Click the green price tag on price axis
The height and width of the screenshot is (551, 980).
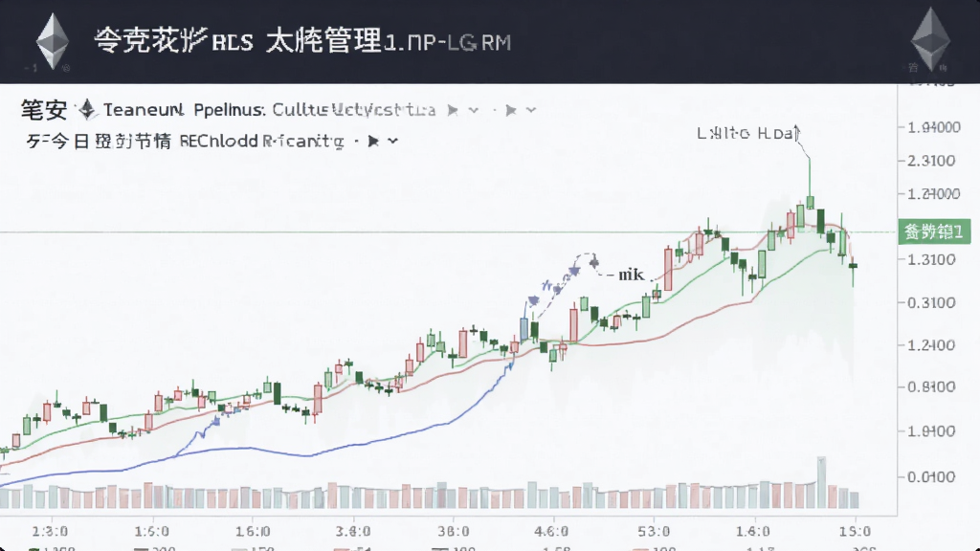pyautogui.click(x=934, y=231)
